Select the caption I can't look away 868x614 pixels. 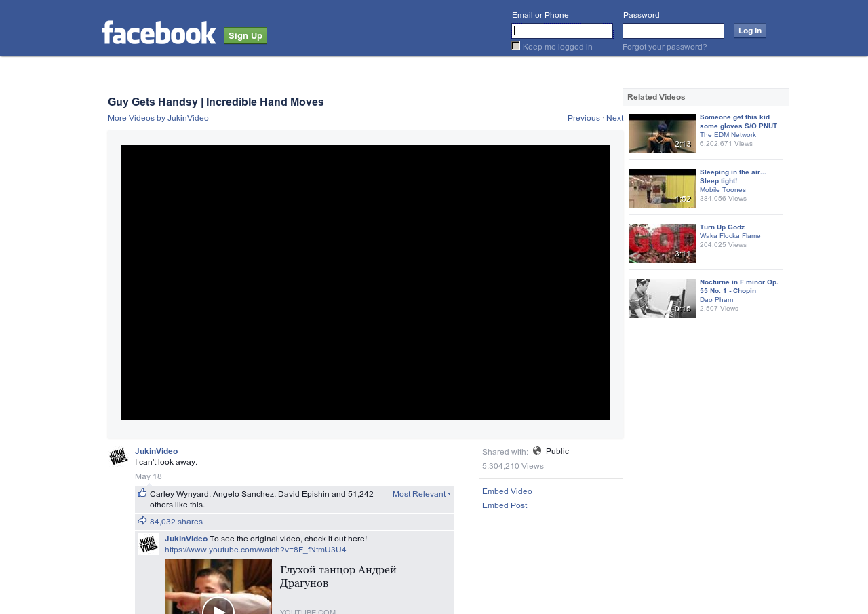point(166,462)
